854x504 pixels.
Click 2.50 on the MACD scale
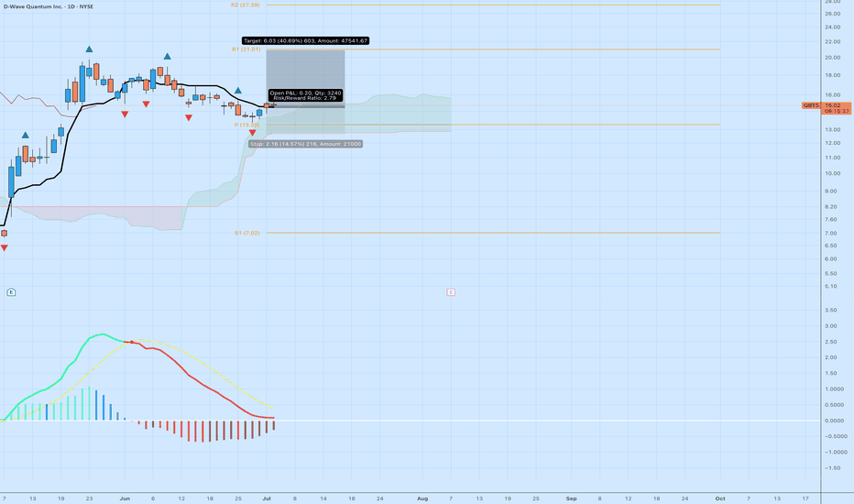(x=831, y=342)
